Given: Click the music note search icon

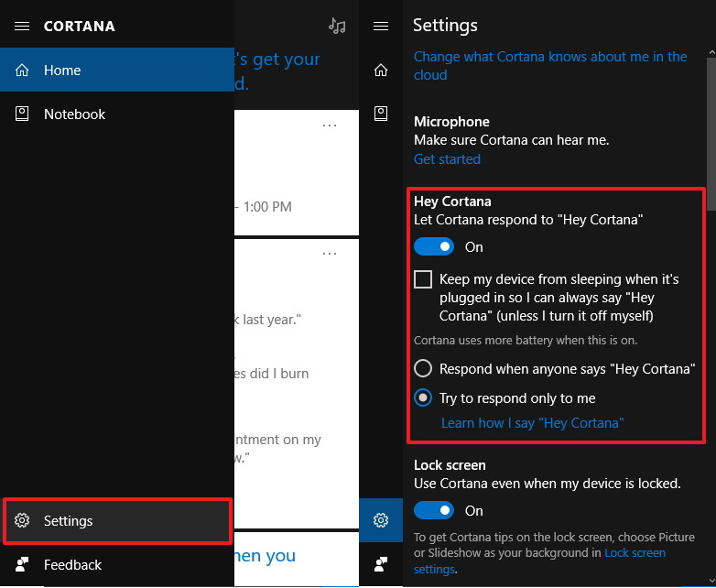Looking at the screenshot, I should click(x=337, y=26).
